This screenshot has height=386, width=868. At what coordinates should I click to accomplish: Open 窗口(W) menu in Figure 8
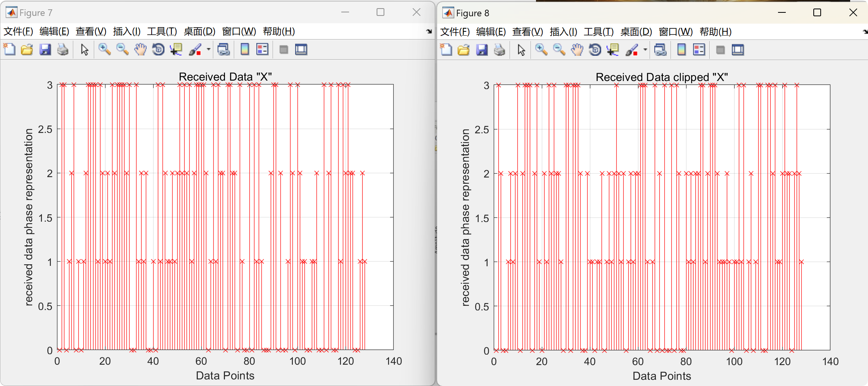[676, 32]
